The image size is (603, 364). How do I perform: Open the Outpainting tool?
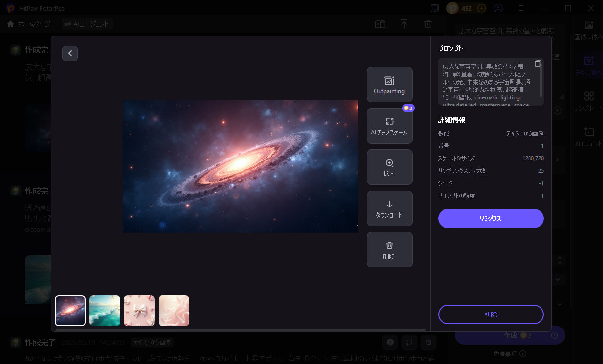pyautogui.click(x=389, y=85)
